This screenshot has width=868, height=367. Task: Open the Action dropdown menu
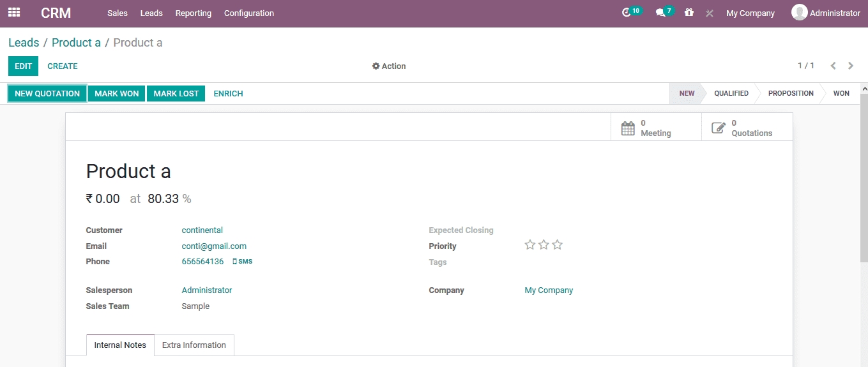tap(389, 66)
